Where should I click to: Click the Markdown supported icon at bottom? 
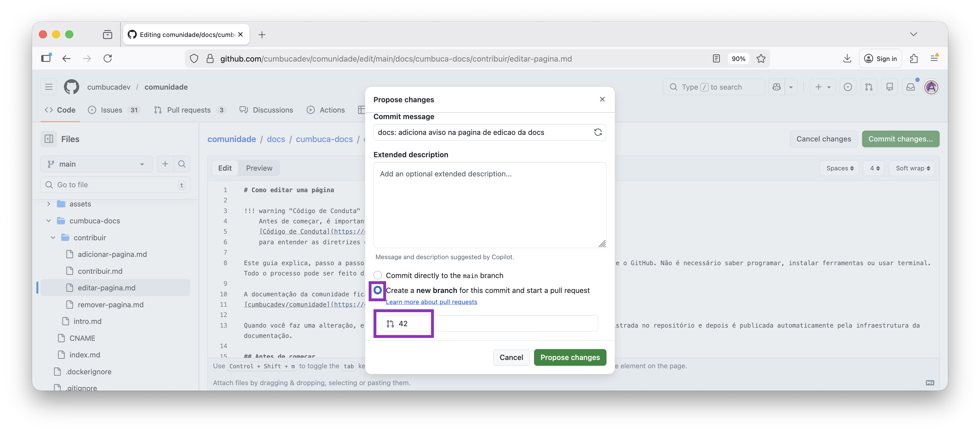(x=930, y=383)
